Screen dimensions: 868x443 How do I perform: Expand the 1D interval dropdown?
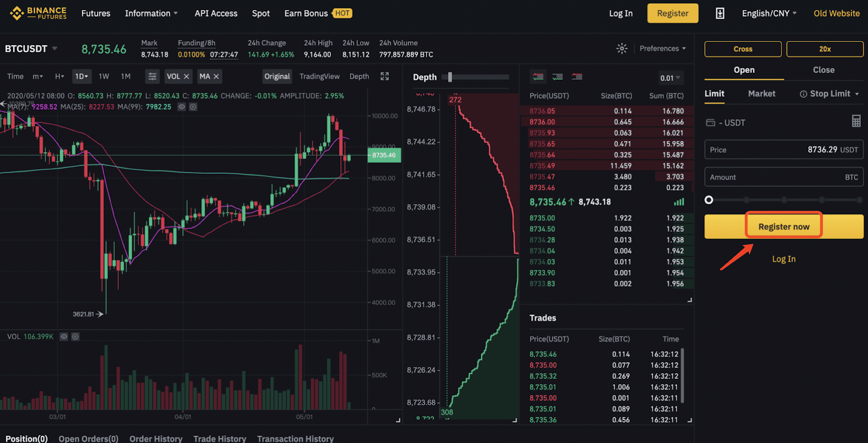(x=81, y=77)
